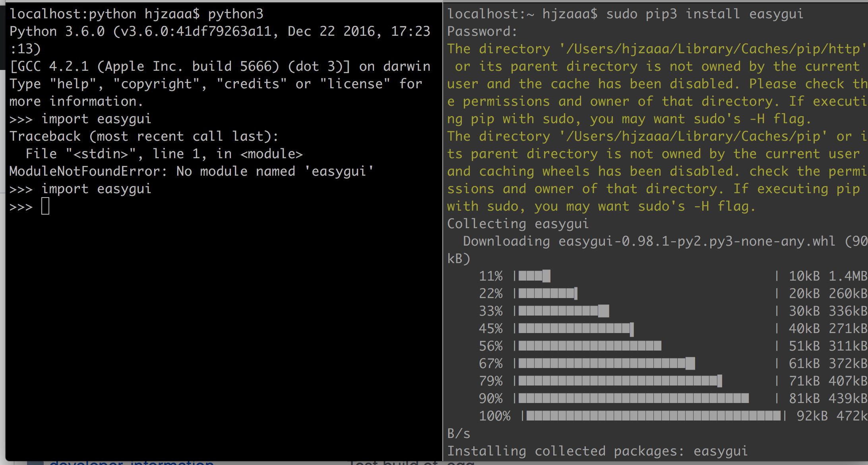This screenshot has height=465, width=868.
Task: Click the File "<stdin>" traceback line
Action: [x=164, y=154]
